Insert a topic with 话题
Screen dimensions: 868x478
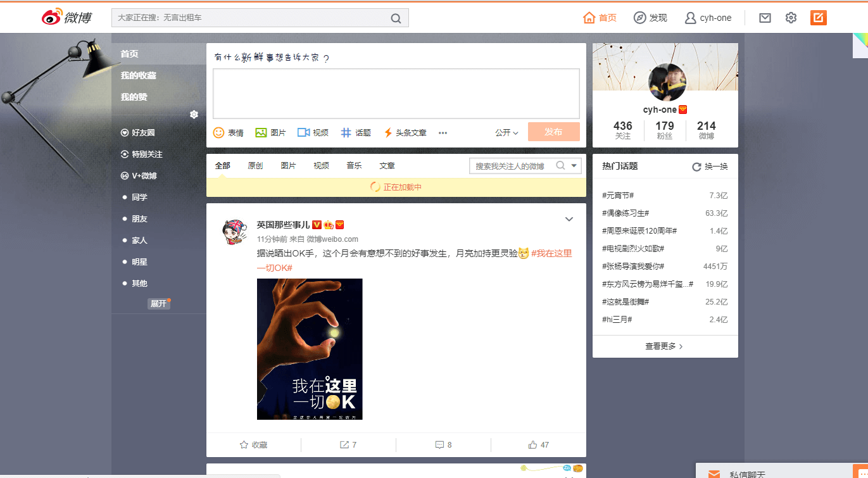356,133
